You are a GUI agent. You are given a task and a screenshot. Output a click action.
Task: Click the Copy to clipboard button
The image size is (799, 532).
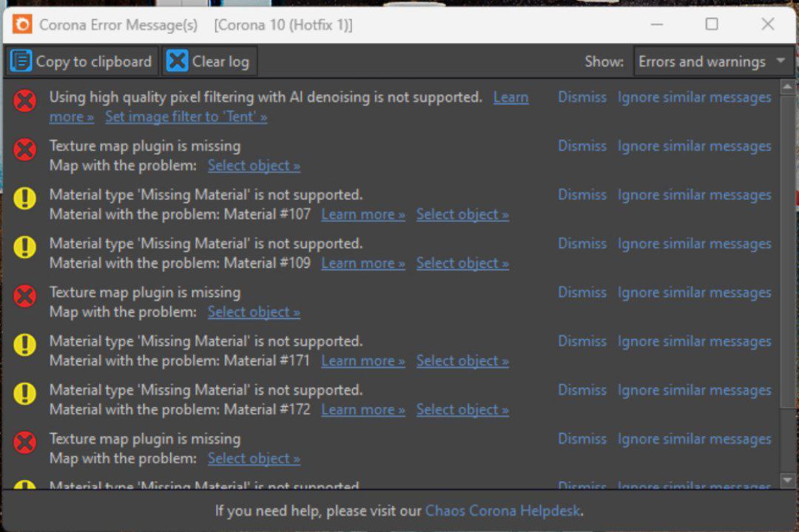click(x=81, y=61)
